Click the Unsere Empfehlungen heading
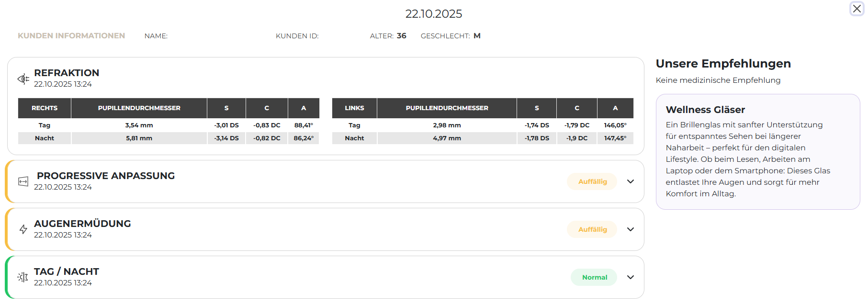The height and width of the screenshot is (305, 868). [x=723, y=64]
